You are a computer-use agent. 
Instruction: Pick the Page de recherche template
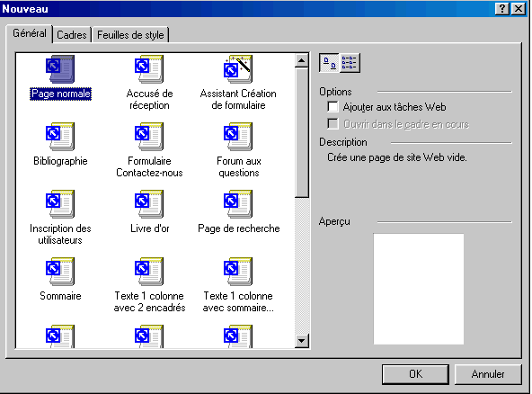click(238, 204)
